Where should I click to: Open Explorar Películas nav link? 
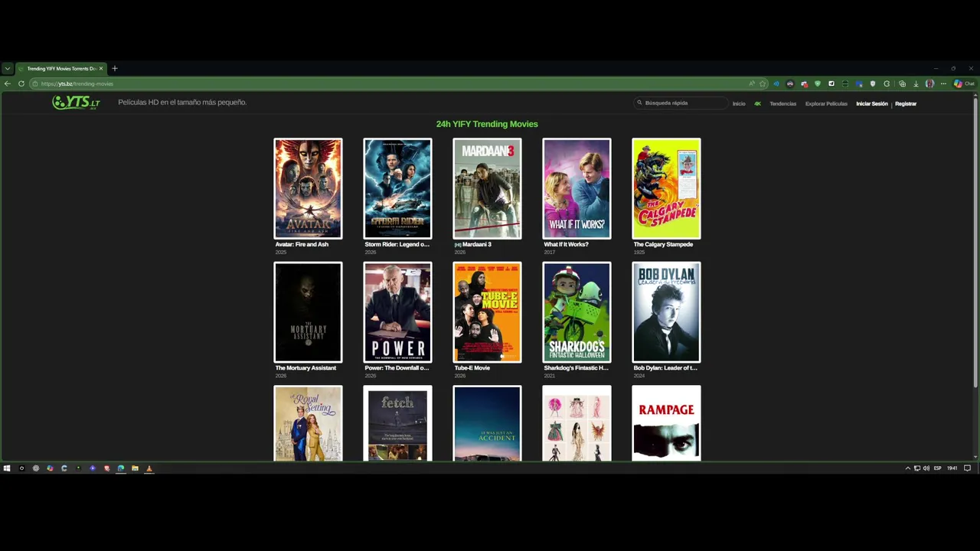pyautogui.click(x=826, y=103)
